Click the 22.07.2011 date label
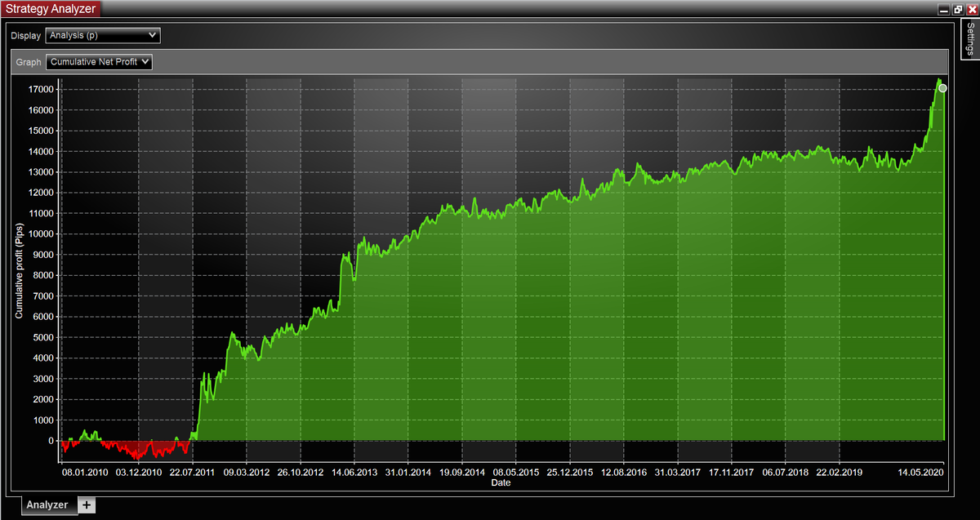 (x=193, y=472)
